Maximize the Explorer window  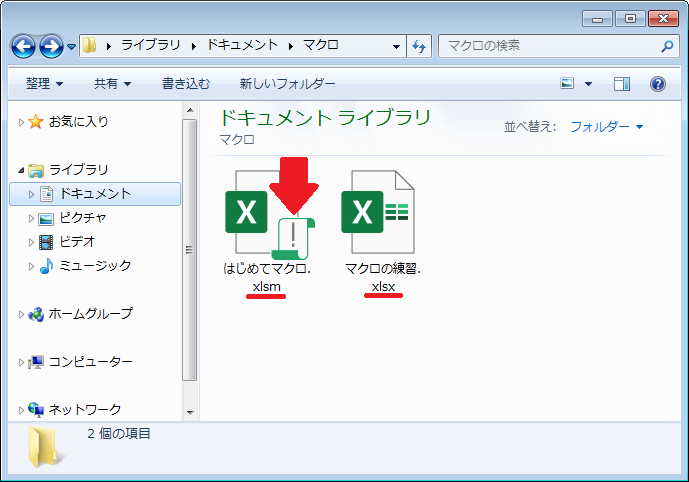pyautogui.click(x=630, y=18)
